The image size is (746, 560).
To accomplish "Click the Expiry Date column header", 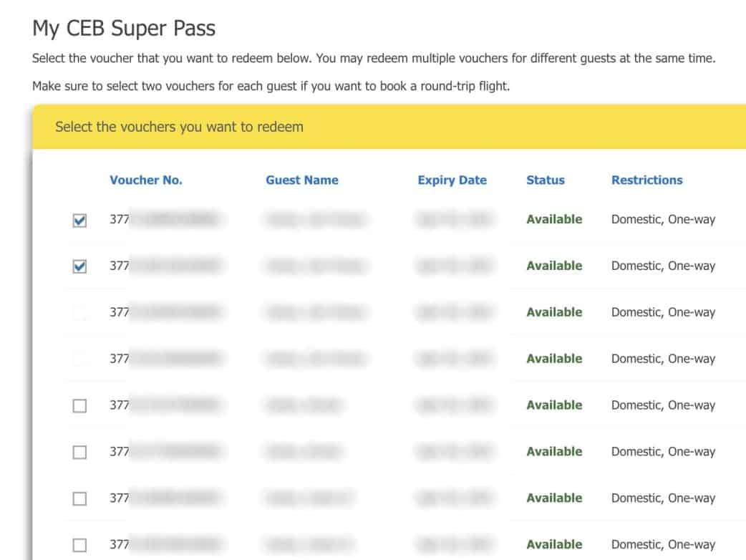I will click(452, 180).
